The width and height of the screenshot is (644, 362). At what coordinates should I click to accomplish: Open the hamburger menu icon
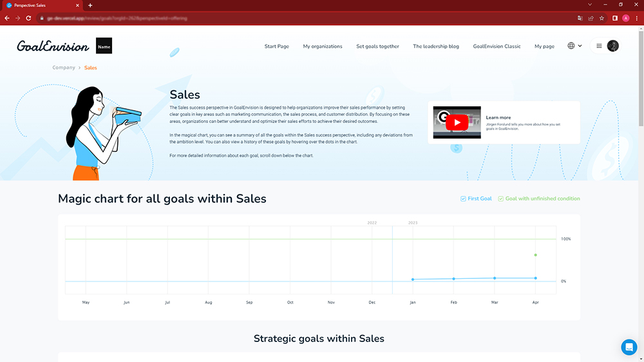pos(599,46)
